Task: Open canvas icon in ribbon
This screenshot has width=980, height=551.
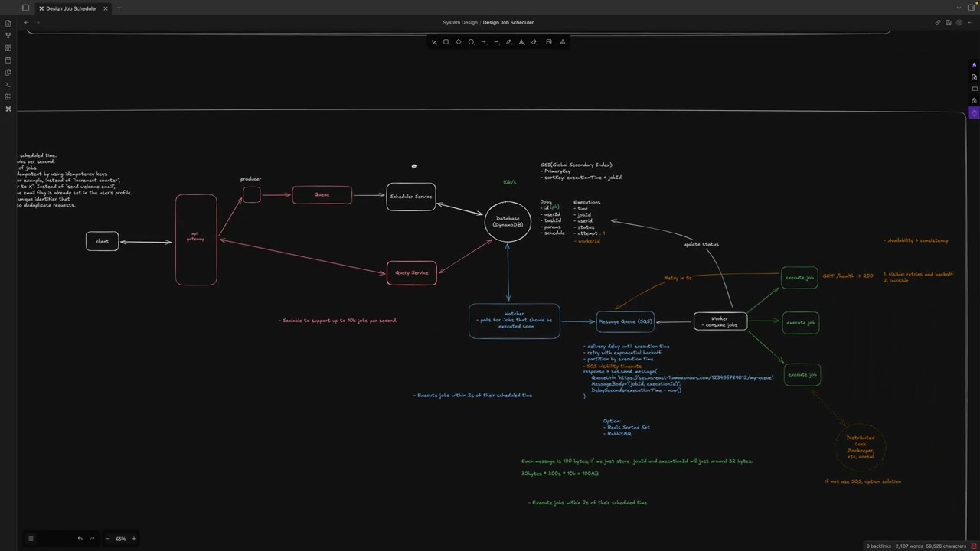Action: pos(8,47)
